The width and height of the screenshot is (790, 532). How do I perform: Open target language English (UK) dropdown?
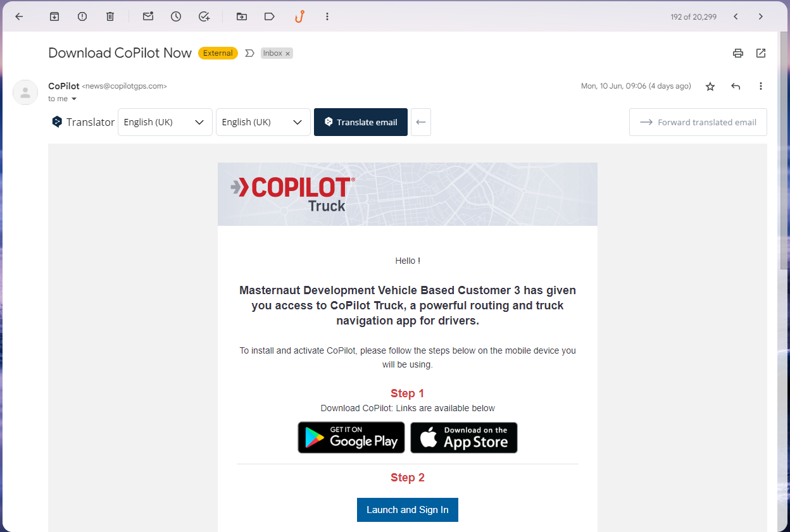pyautogui.click(x=263, y=122)
